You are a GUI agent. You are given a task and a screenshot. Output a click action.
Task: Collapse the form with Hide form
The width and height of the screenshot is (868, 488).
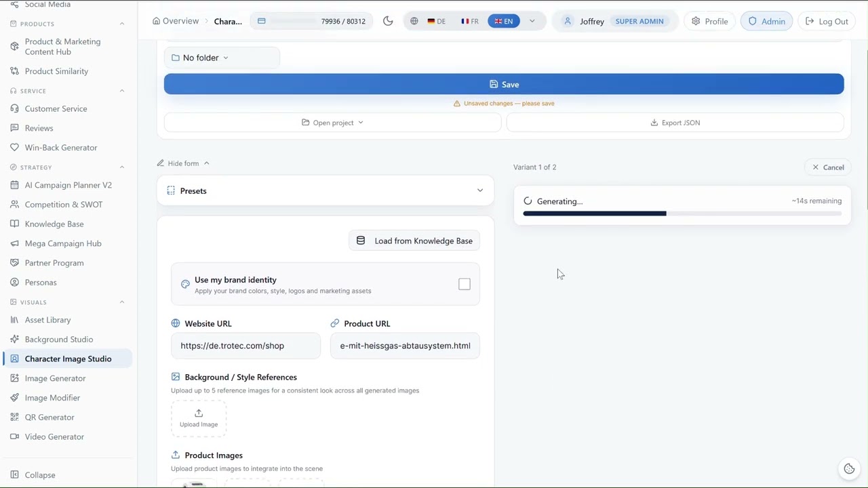[x=183, y=163]
